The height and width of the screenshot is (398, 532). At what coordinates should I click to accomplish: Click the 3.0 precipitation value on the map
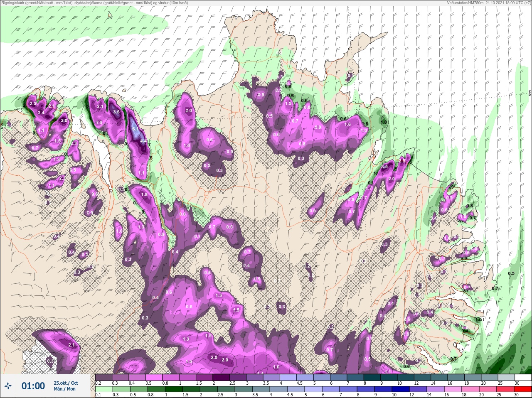[64, 120]
